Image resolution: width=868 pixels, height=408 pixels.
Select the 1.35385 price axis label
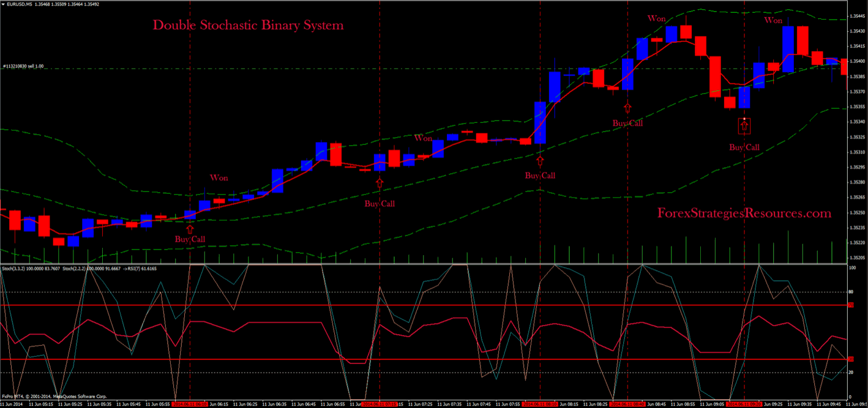858,76
